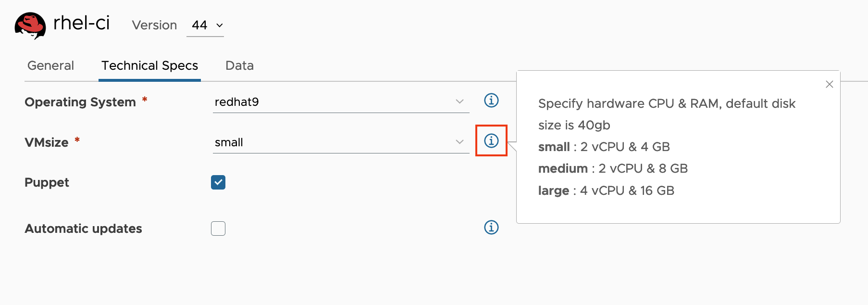Click the bold 'medium' text in popover
This screenshot has width=868, height=305.
pos(563,168)
